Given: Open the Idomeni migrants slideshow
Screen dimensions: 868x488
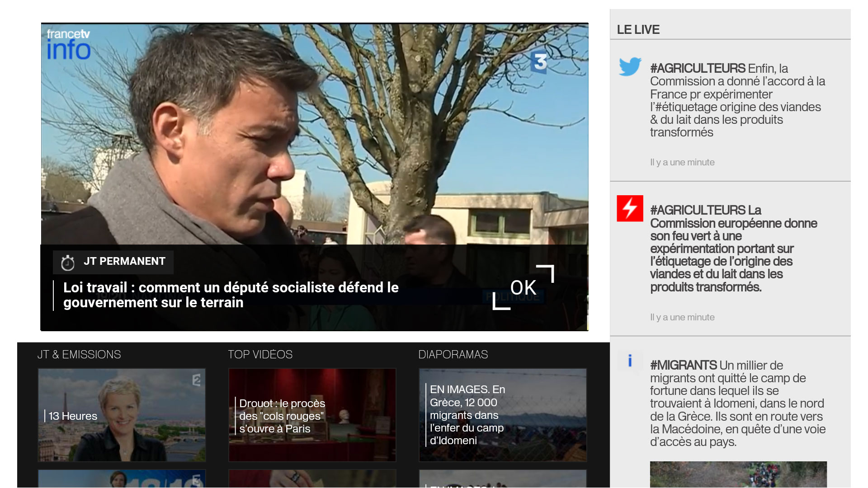Looking at the screenshot, I should tap(503, 415).
